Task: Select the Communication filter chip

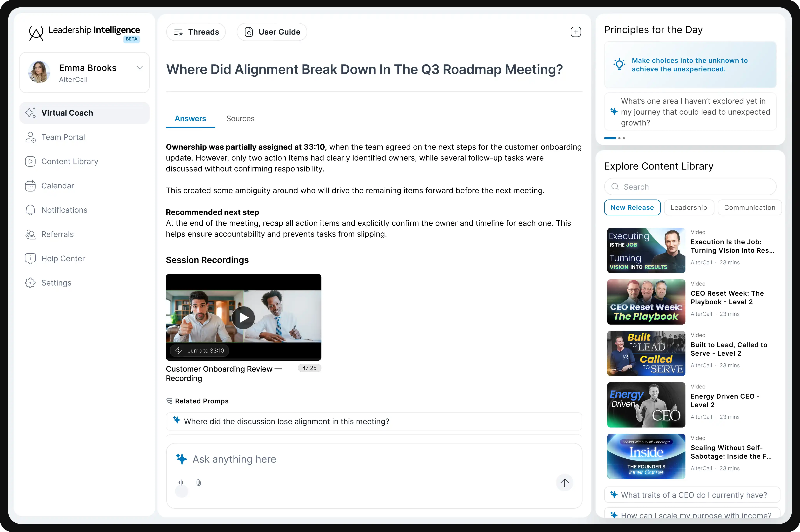Action: (749, 208)
